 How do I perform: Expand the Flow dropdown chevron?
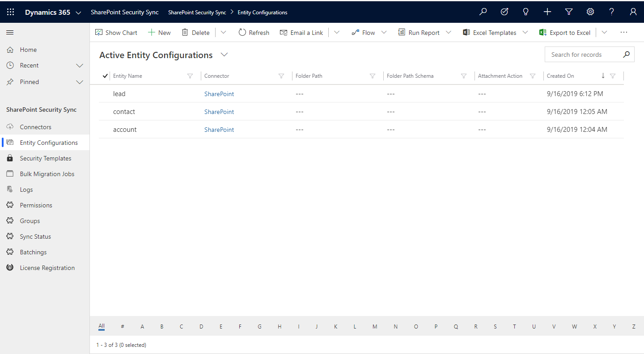coord(384,32)
